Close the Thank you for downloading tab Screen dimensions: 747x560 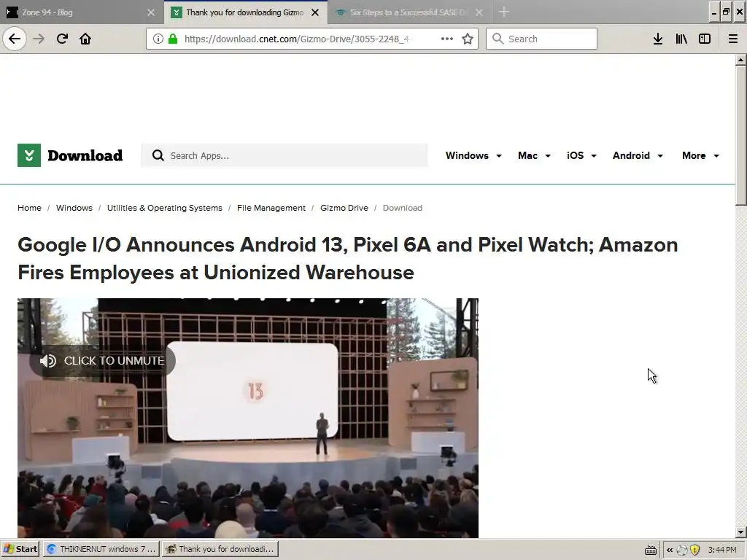point(315,12)
